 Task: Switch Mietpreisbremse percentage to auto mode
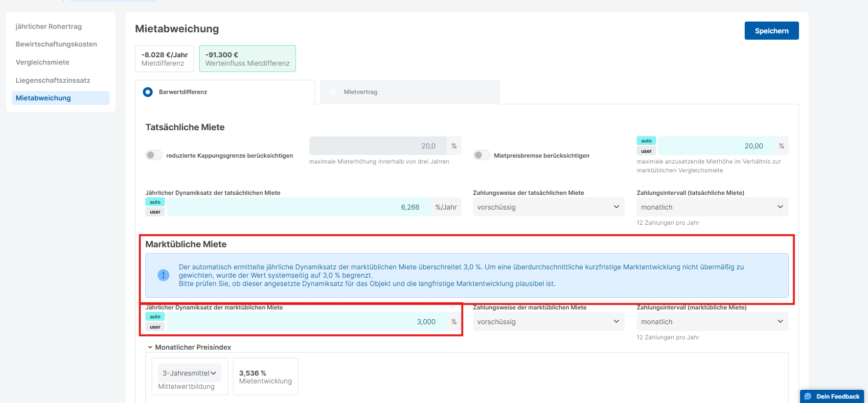click(x=646, y=141)
